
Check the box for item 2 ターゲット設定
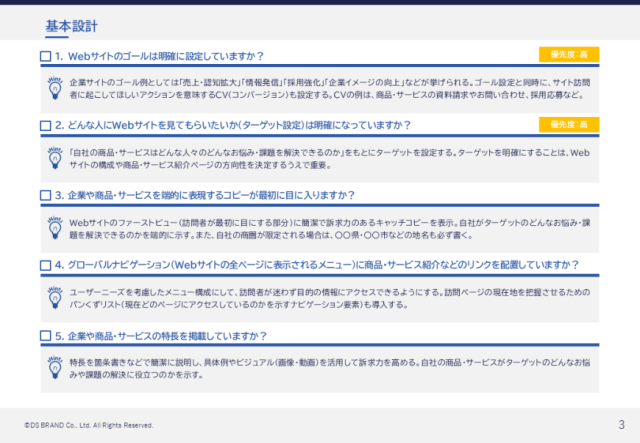pos(46,125)
